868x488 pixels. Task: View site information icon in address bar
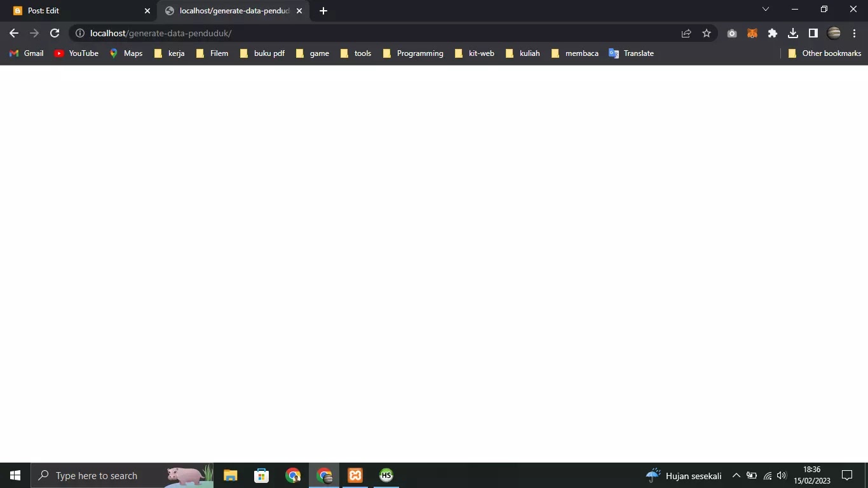(x=80, y=33)
